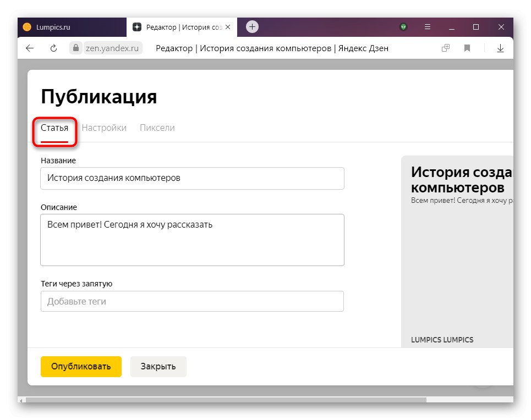Click the Закрыть button
531x420 pixels.
158,366
